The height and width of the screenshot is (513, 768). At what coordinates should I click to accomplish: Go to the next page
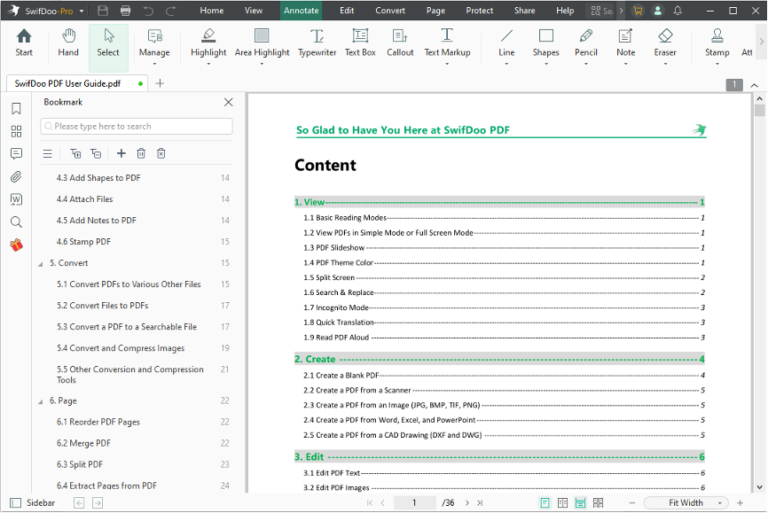467,503
